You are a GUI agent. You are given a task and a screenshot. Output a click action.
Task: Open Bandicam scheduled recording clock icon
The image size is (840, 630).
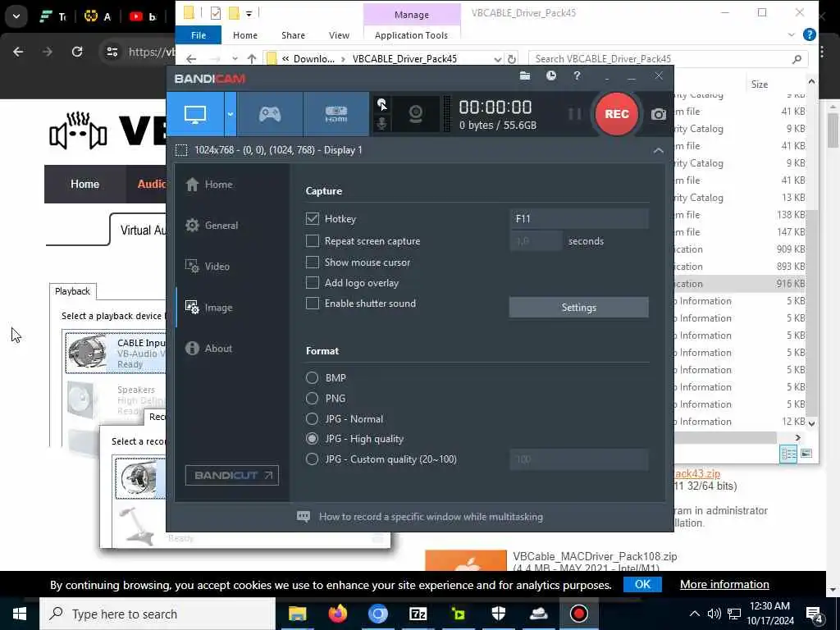coord(550,76)
